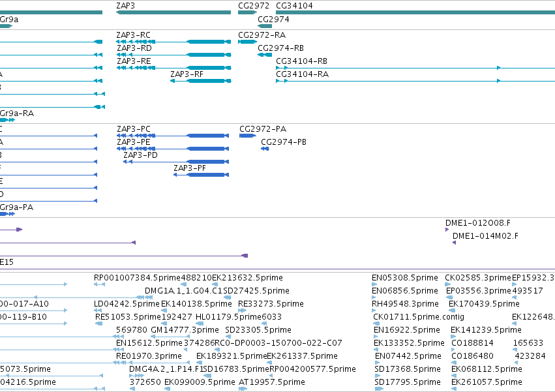
Task: Select EST EK170439.5prime
Action: (484, 304)
